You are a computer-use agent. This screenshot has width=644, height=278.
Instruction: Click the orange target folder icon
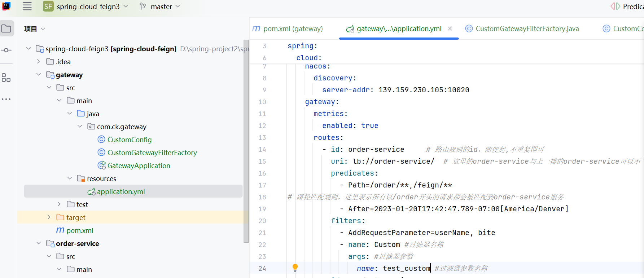coord(60,217)
